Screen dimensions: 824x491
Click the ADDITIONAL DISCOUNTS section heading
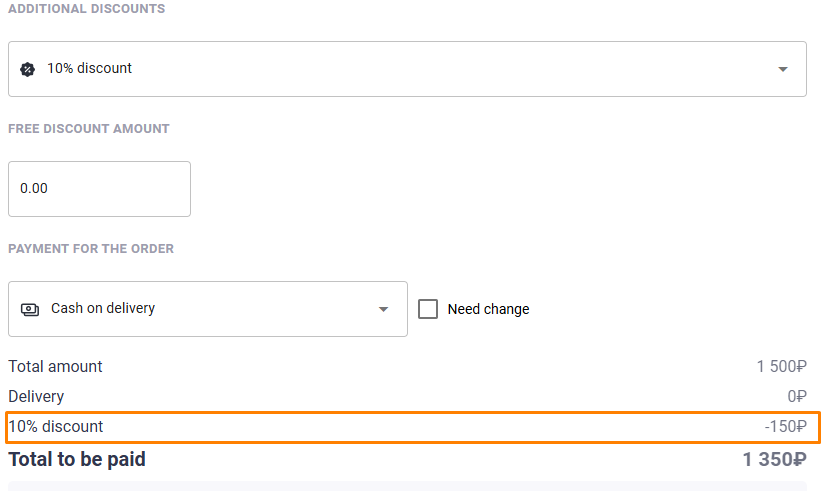click(87, 9)
